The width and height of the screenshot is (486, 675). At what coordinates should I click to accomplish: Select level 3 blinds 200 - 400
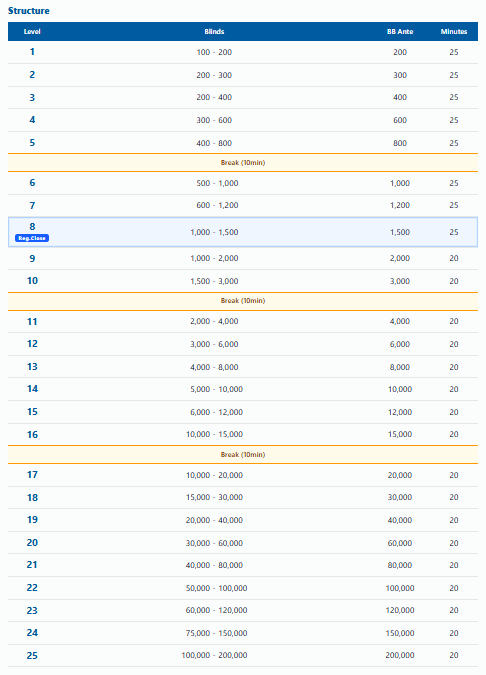tap(214, 97)
